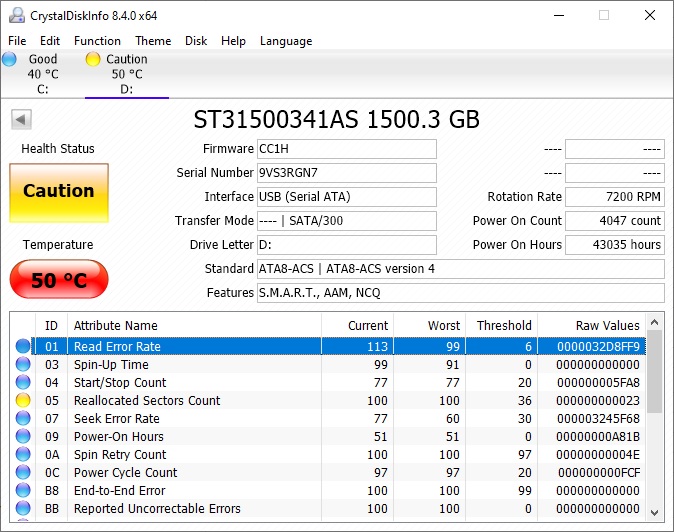Image resolution: width=674 pixels, height=532 pixels.
Task: Click the Standard field ATA8-ACS
Action: pos(461,269)
